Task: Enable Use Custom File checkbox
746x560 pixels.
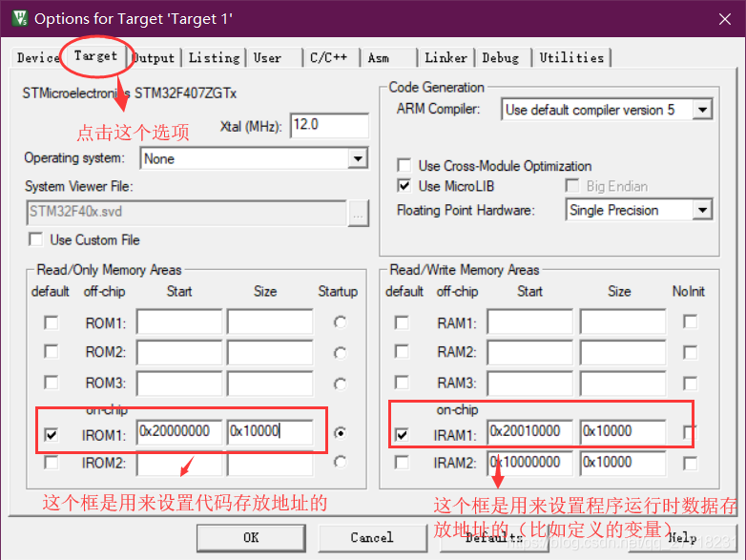Action: [x=36, y=239]
